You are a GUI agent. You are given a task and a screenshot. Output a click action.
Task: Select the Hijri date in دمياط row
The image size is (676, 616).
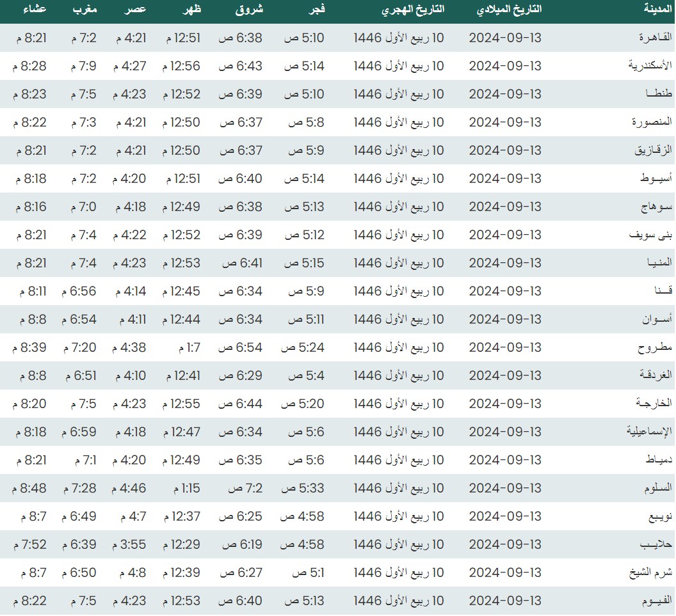point(399,460)
